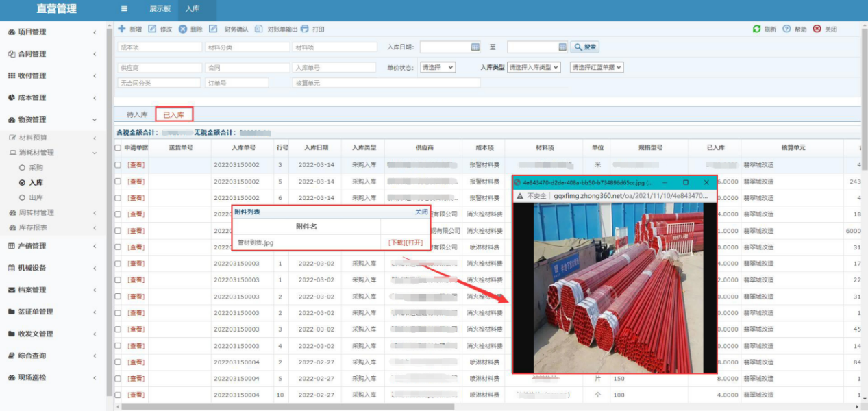Image resolution: width=868 pixels, height=411 pixels.
Task: Select the 已入库 tab
Action: click(x=174, y=114)
